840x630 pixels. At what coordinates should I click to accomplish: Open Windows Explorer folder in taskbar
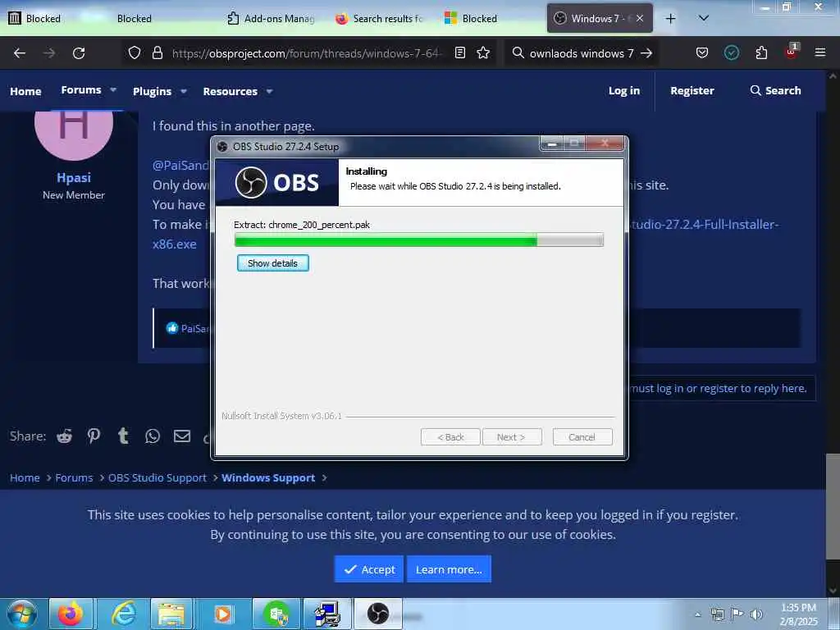click(171, 614)
